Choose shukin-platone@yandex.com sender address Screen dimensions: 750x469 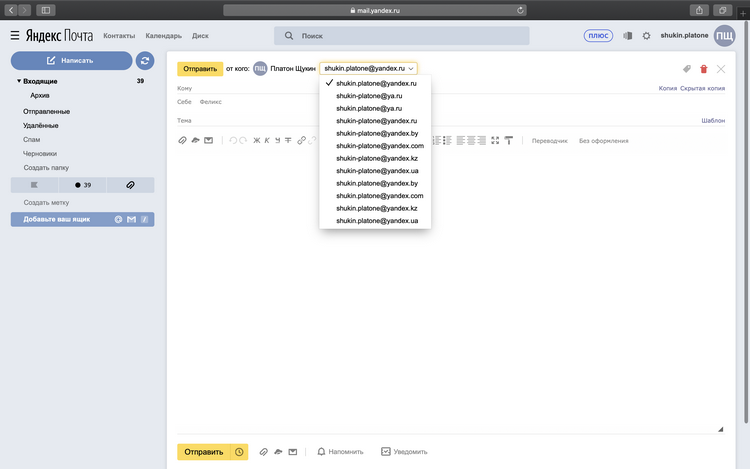(x=375, y=146)
